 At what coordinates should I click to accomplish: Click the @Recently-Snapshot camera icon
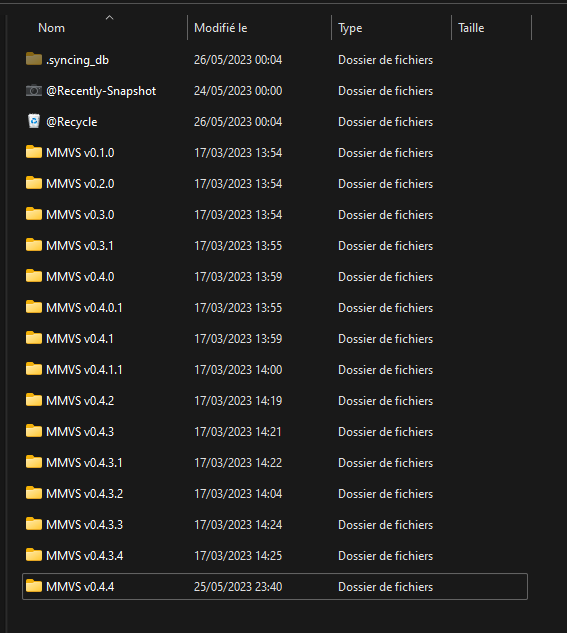pos(34,90)
